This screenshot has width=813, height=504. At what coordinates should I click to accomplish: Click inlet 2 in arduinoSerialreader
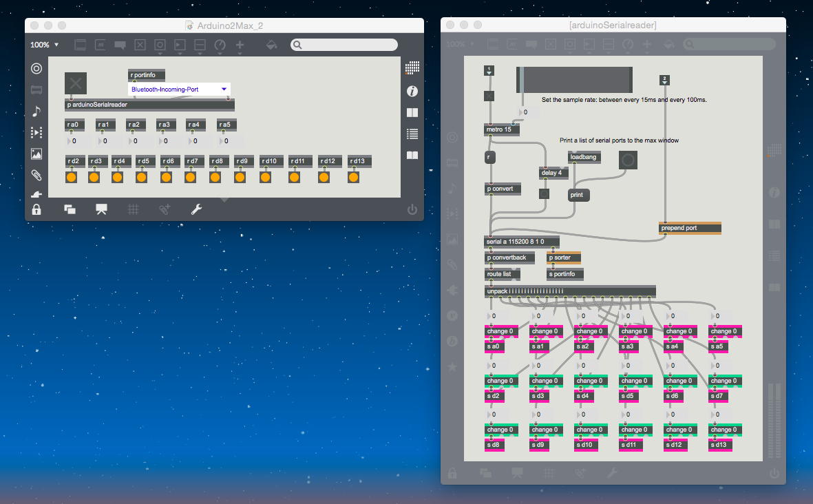click(665, 81)
